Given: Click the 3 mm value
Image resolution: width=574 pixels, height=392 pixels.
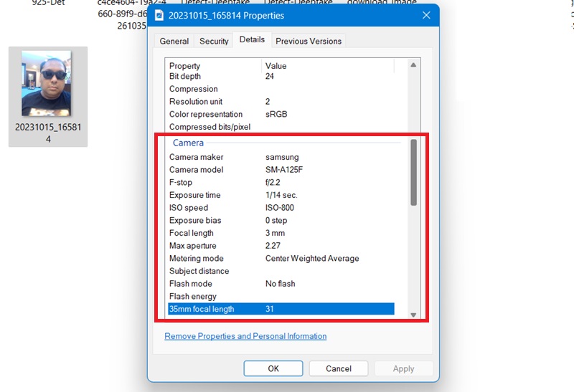Looking at the screenshot, I should [275, 233].
